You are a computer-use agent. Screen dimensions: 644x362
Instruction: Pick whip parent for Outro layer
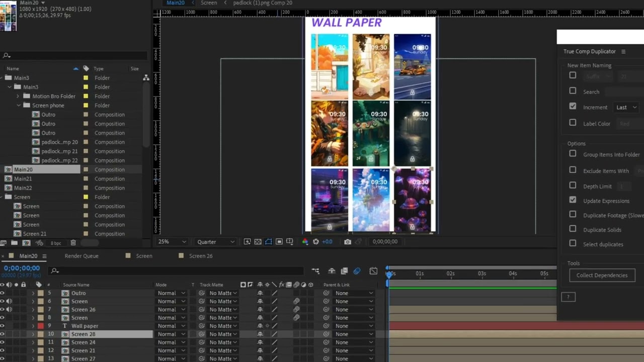pyautogui.click(x=326, y=293)
